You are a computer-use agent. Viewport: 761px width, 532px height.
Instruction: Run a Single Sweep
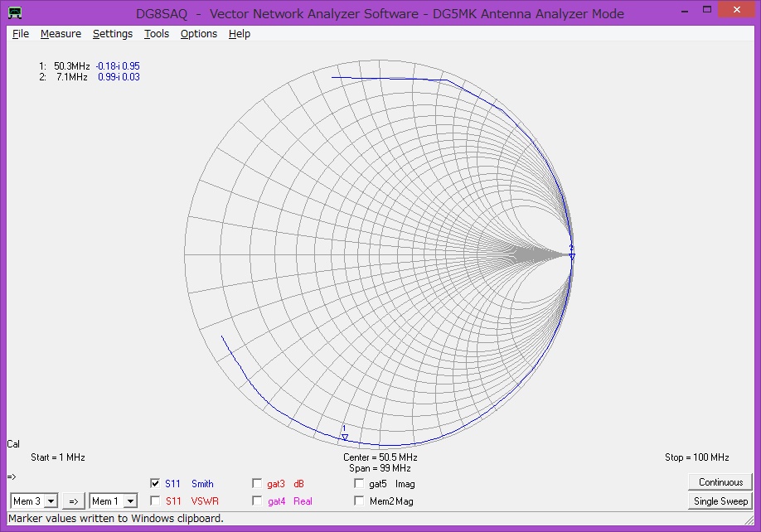point(720,501)
